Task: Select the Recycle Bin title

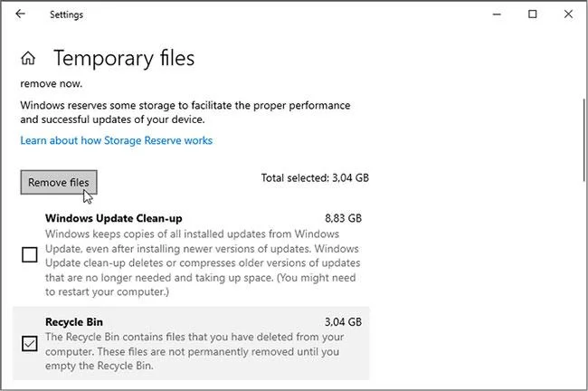Action: (74, 322)
